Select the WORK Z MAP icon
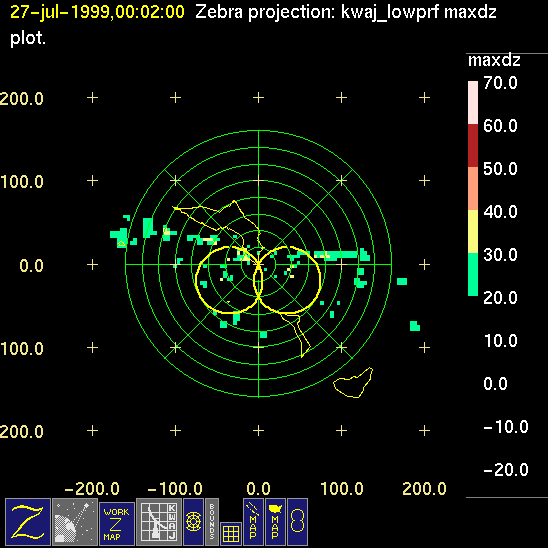The height and width of the screenshot is (548, 548). [x=117, y=524]
